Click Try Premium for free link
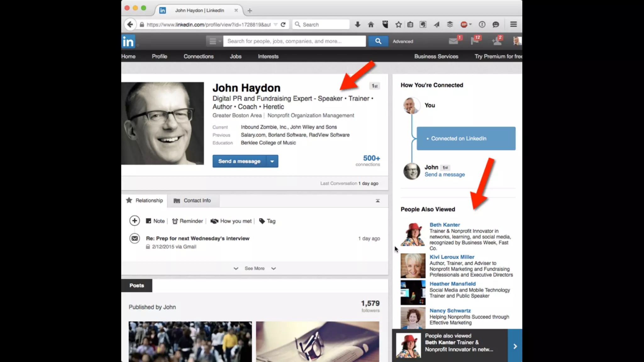644x362 pixels. pyautogui.click(x=498, y=57)
